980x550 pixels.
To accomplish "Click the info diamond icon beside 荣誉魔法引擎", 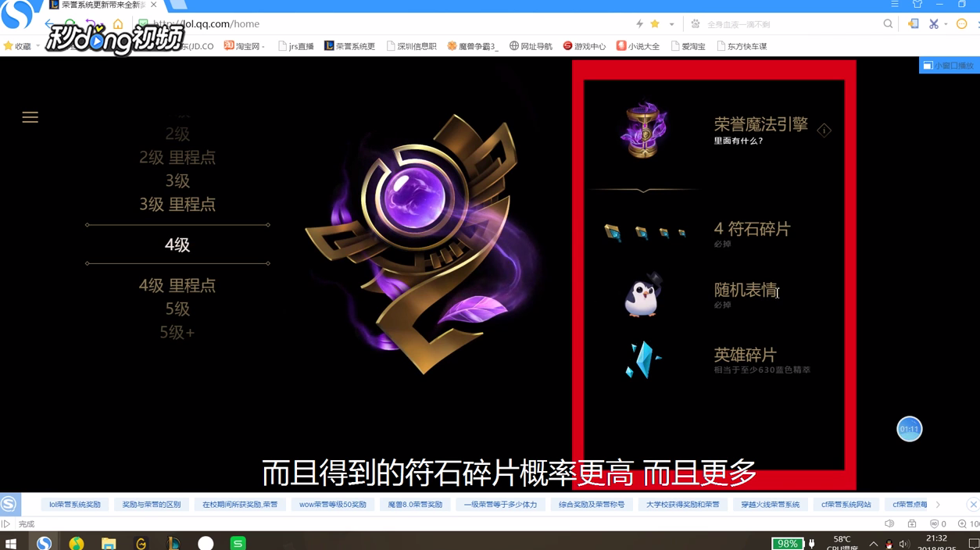I will coord(824,130).
